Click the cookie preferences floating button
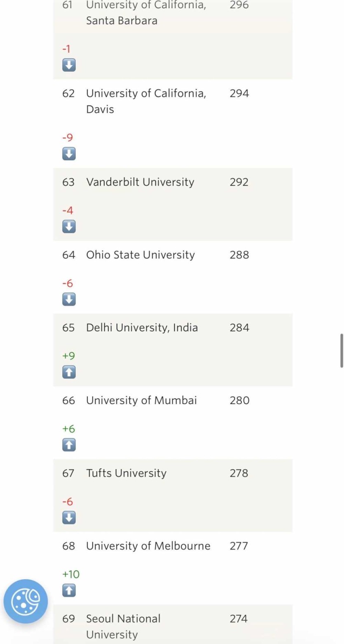 26,601
